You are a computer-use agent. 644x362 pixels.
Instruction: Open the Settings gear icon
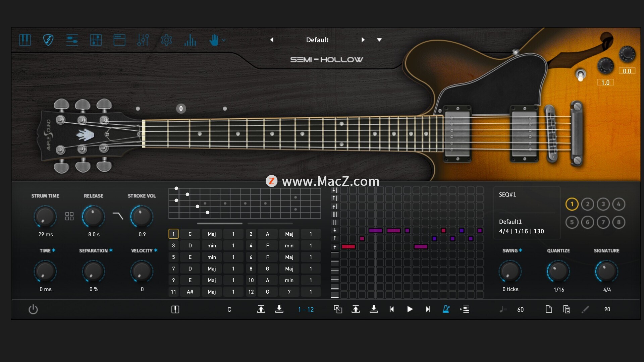[x=166, y=40]
